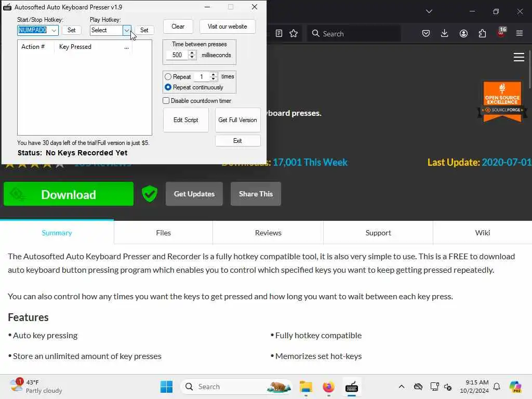This screenshot has width=532, height=399.
Task: Increase repeat times spinner up arrow
Action: pos(214,74)
